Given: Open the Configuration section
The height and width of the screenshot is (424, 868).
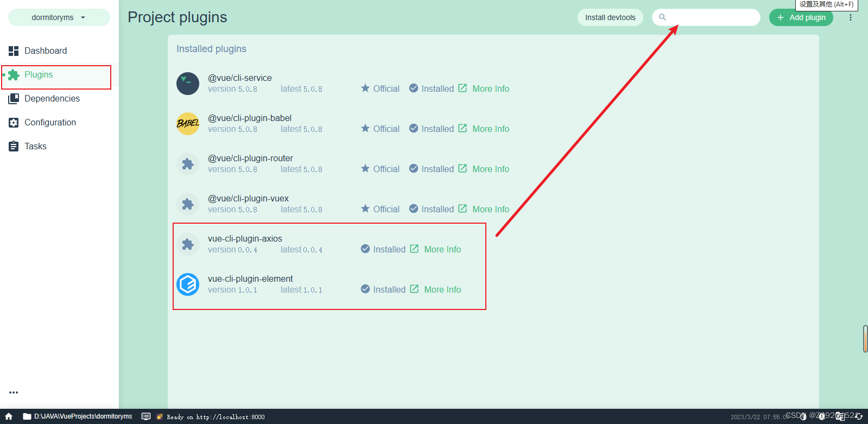Looking at the screenshot, I should tap(59, 122).
